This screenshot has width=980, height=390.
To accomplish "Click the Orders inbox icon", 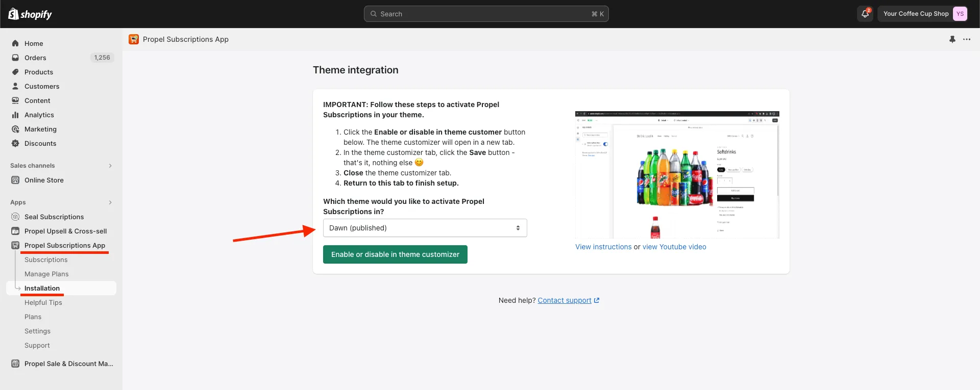I will pyautogui.click(x=15, y=58).
